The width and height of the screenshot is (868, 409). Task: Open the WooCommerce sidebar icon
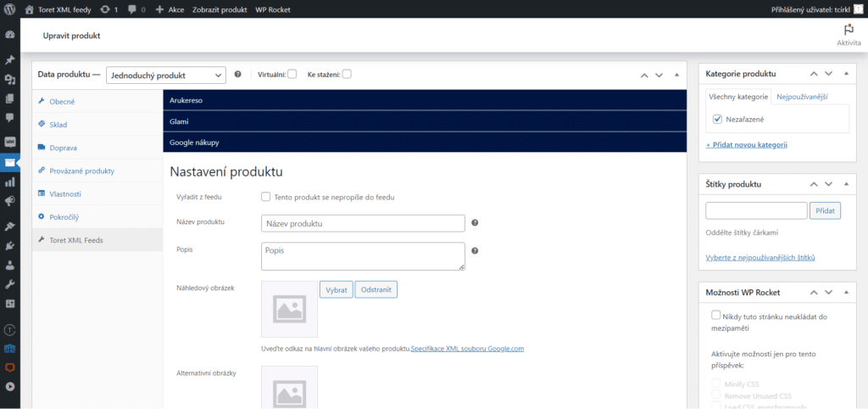click(9, 142)
